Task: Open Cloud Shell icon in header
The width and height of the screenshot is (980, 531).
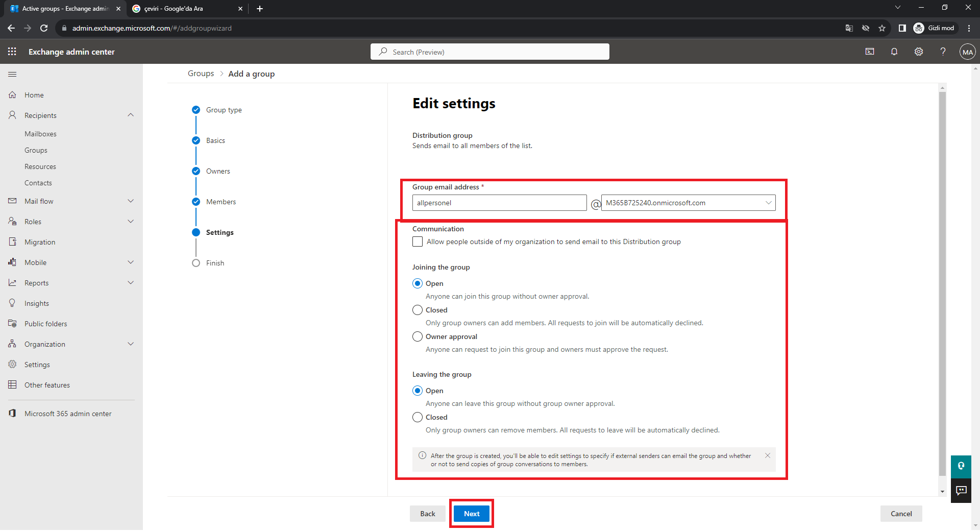Action: (870, 52)
